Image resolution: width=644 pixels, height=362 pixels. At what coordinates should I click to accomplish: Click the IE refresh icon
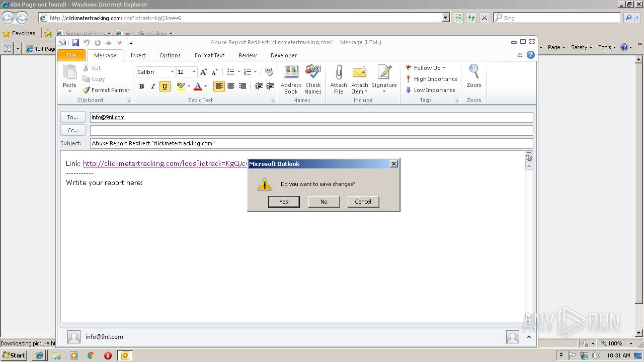[x=471, y=18]
